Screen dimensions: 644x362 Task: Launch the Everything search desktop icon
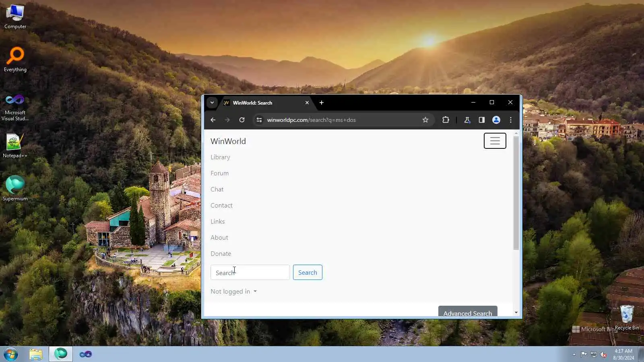15,60
